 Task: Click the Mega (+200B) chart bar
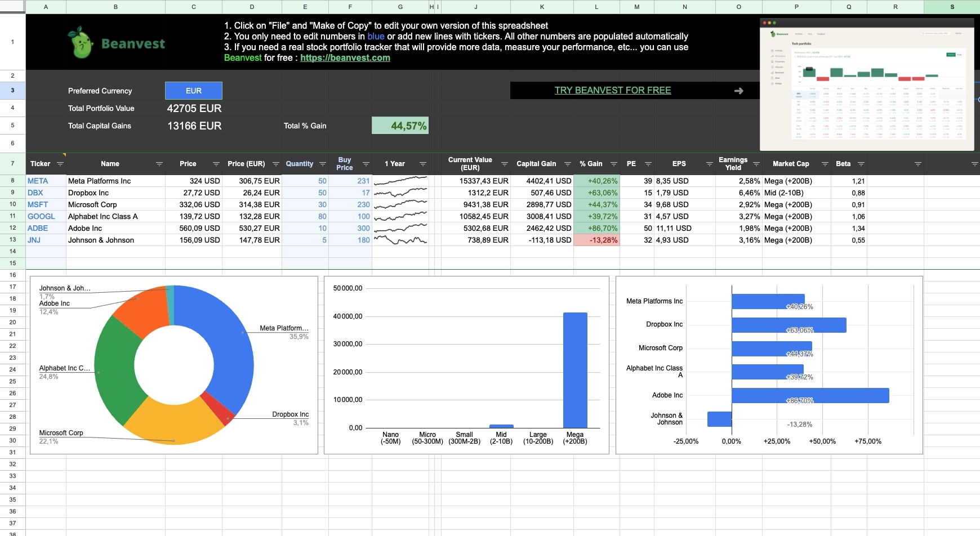pyautogui.click(x=575, y=370)
